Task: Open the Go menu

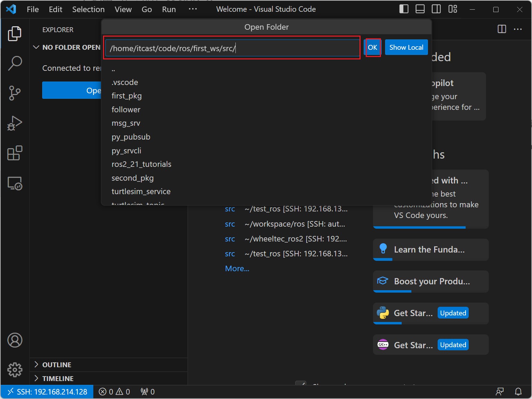Action: [147, 9]
